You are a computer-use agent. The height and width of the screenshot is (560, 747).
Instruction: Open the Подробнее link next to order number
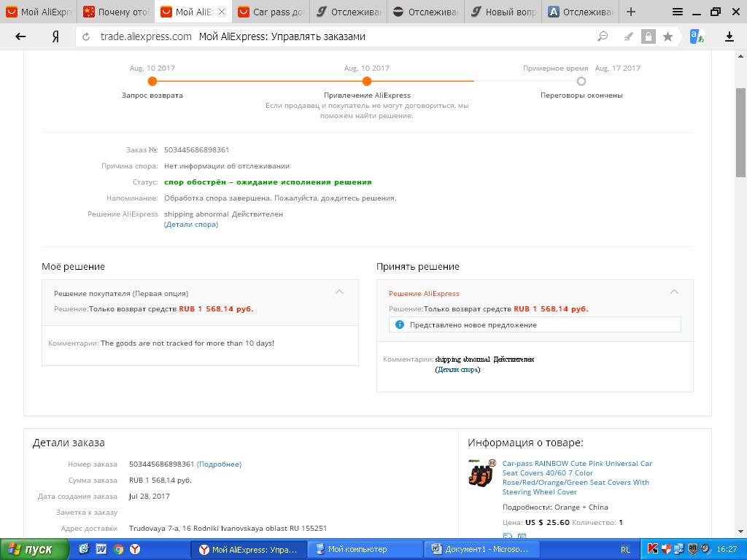tap(219, 464)
